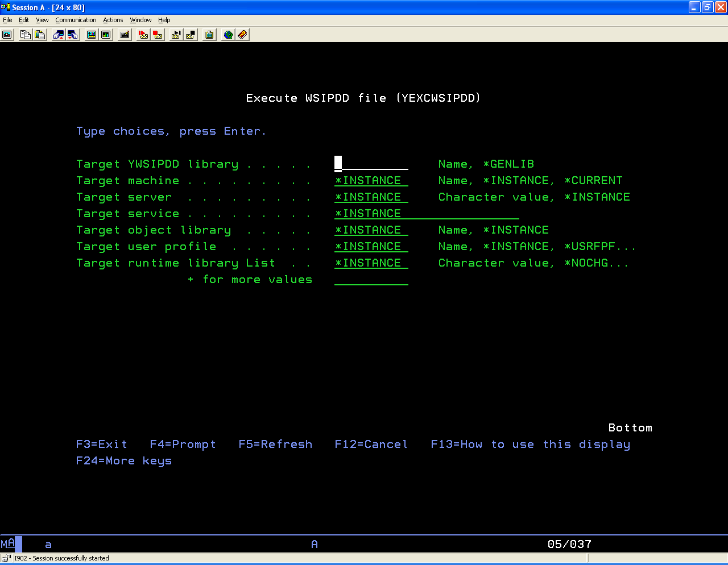Screen dimensions: 728x565
Task: Open a new session from the toolbar
Action: [7, 35]
